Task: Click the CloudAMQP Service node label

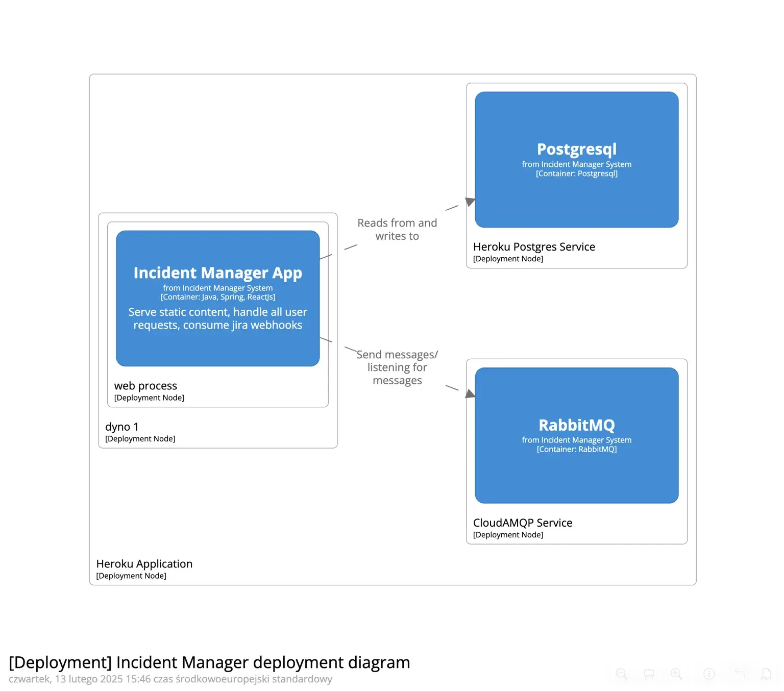Action: (523, 523)
